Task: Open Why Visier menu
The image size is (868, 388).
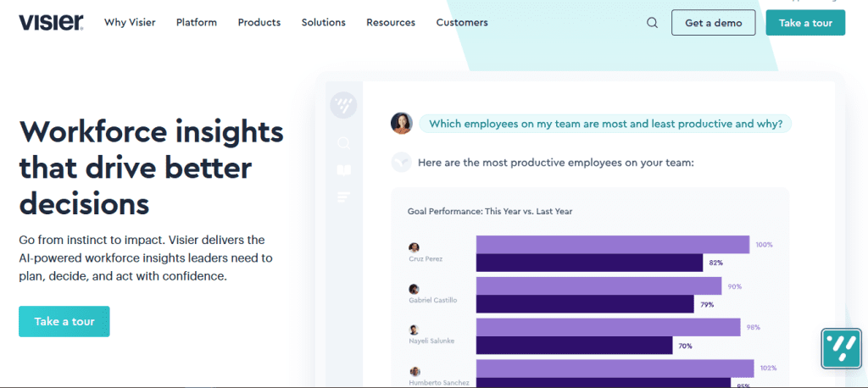Action: (x=130, y=23)
